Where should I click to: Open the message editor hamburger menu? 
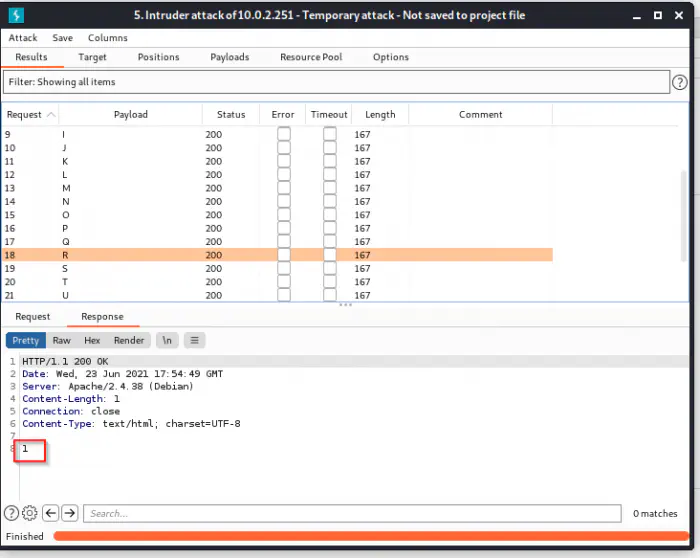click(194, 340)
